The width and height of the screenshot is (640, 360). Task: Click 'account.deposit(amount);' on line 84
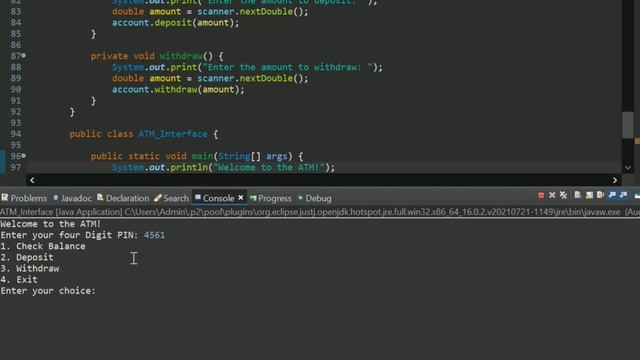[176, 23]
